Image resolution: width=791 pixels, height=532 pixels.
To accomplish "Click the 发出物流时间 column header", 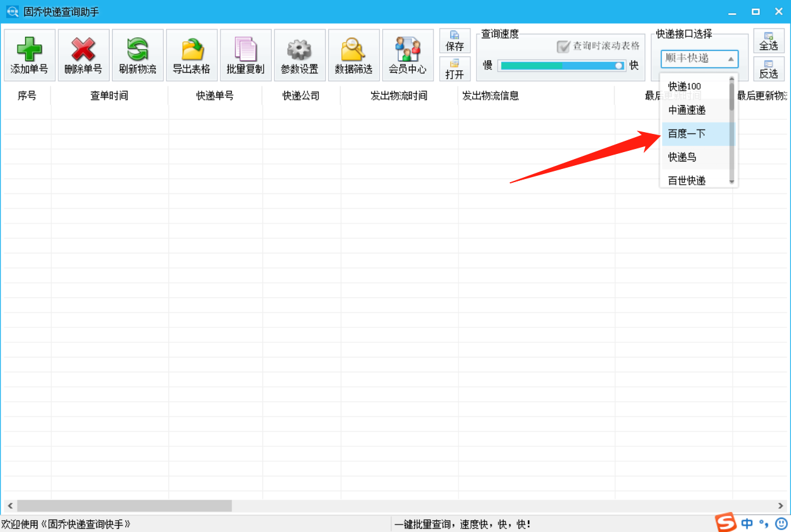I will tap(399, 96).
